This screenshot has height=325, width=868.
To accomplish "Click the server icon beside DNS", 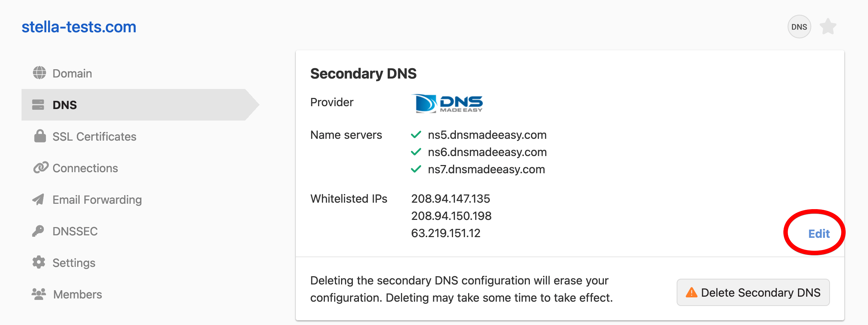I will tap(38, 105).
